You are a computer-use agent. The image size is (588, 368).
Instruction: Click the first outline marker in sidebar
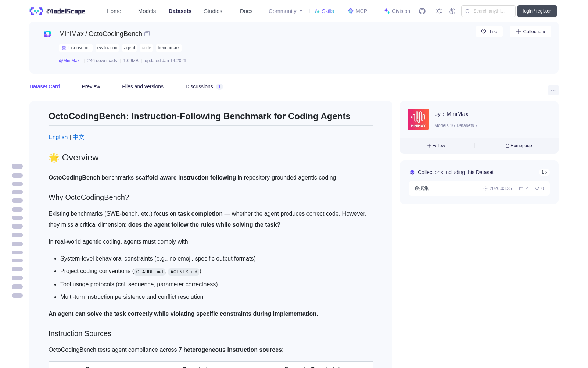click(17, 166)
